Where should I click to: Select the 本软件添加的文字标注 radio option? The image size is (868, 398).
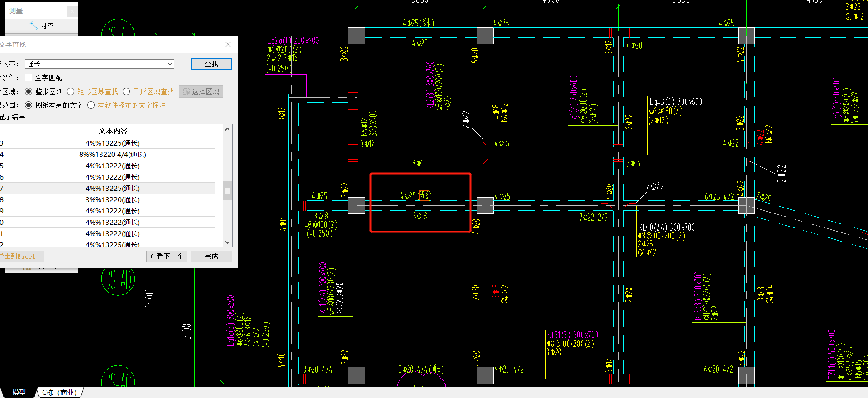click(91, 105)
